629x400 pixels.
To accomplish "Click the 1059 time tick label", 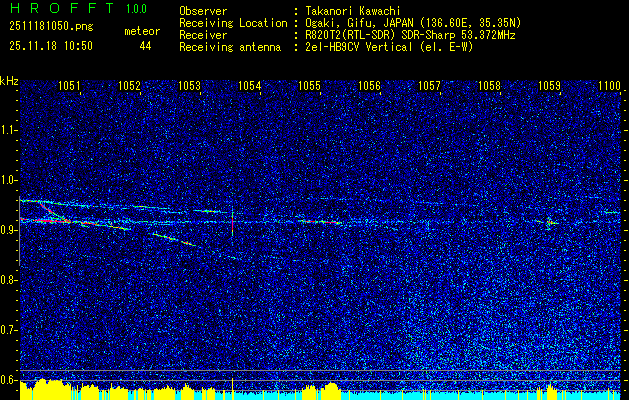I will point(549,85).
